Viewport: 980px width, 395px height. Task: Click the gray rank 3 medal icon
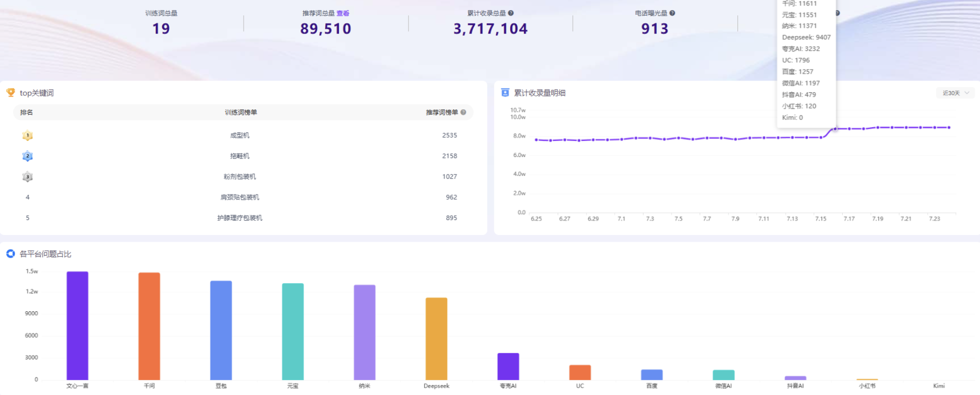click(28, 177)
